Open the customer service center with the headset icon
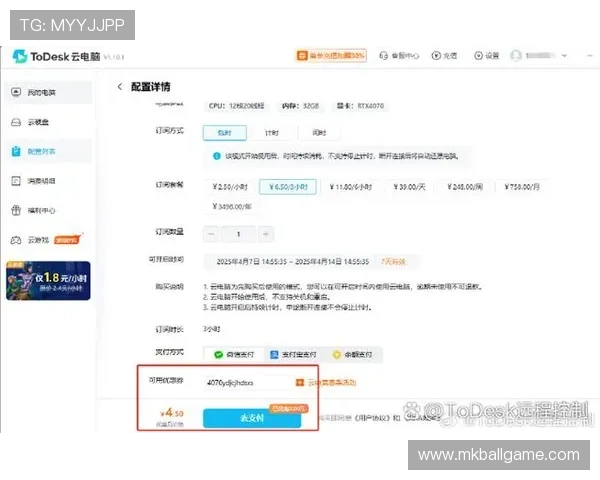 [399, 56]
